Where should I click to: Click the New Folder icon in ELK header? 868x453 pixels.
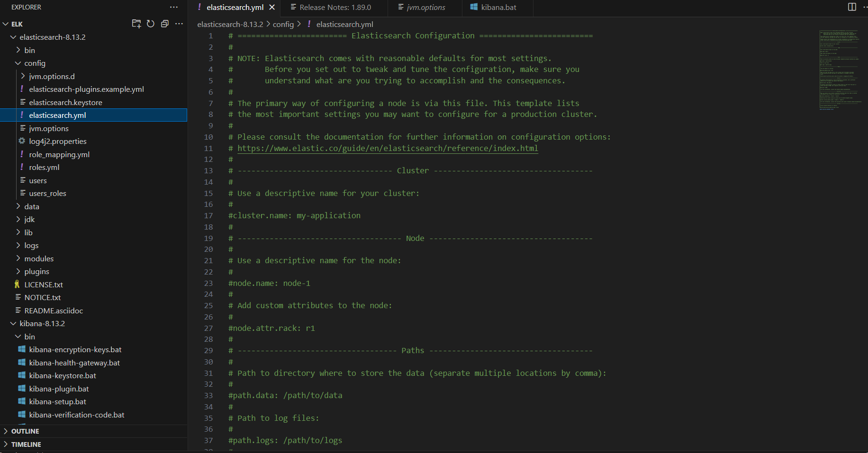pos(136,24)
